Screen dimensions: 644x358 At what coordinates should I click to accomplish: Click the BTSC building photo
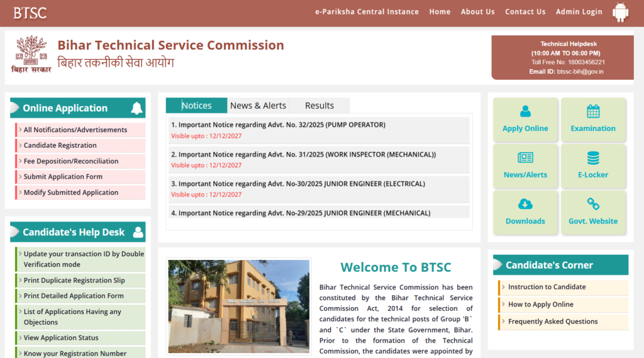pyautogui.click(x=238, y=306)
